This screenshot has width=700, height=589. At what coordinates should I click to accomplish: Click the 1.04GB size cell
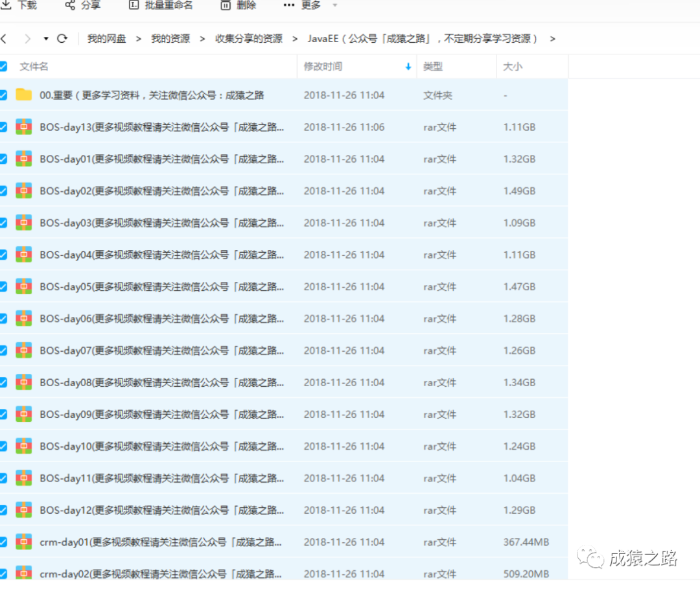pyautogui.click(x=520, y=478)
